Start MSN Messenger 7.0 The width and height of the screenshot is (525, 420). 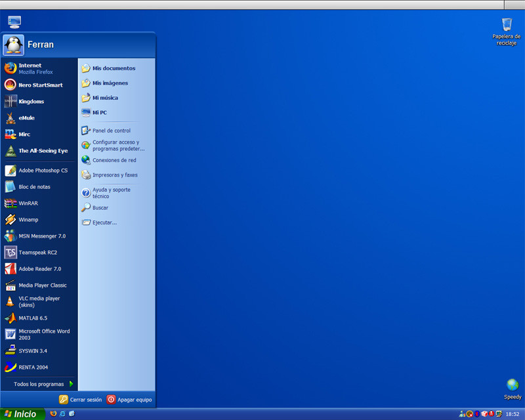pos(39,236)
